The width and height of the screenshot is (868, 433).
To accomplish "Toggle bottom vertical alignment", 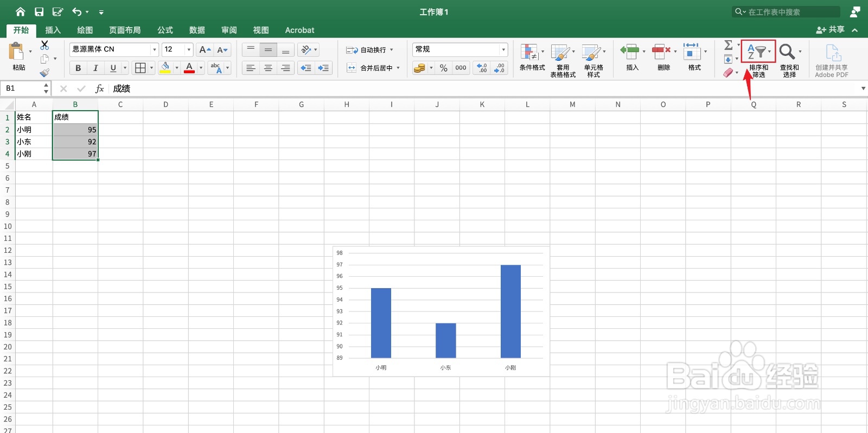I will pos(285,49).
